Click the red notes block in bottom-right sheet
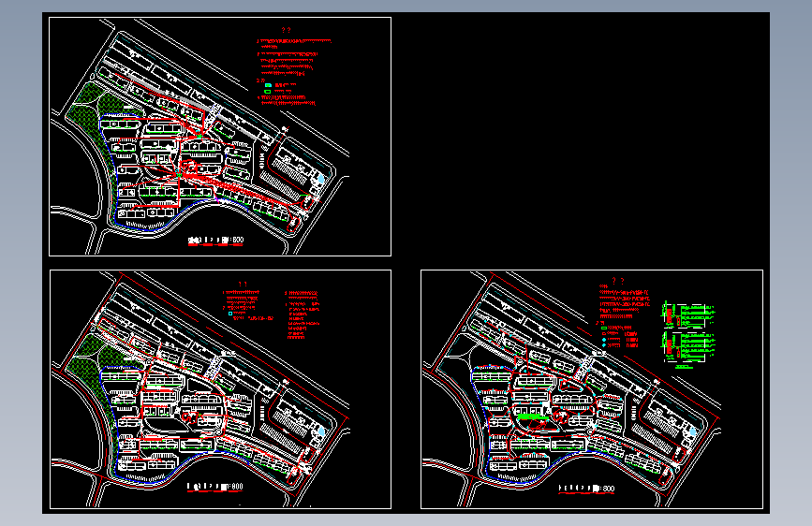Viewport: 812px width, 526px height. point(624,313)
